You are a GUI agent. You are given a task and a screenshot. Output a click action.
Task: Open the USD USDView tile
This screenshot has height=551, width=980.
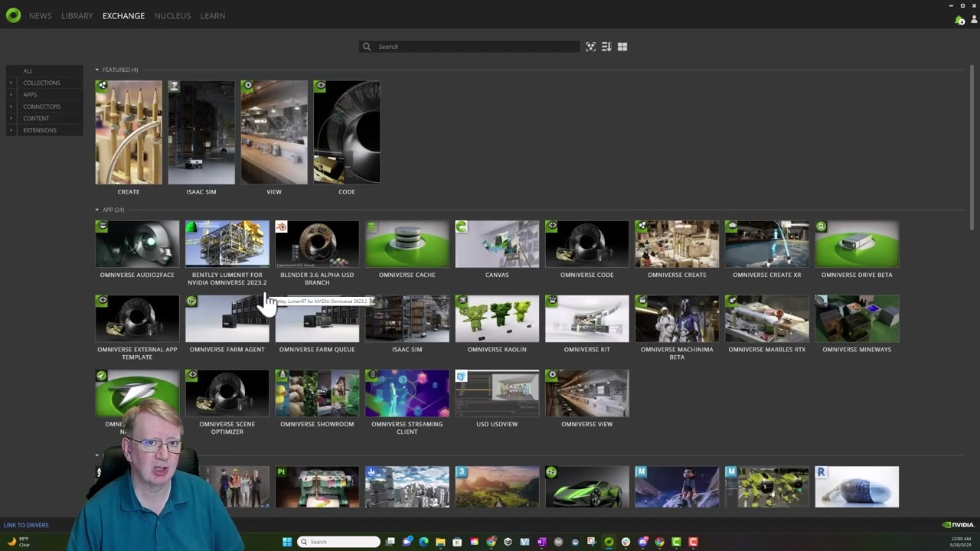click(x=497, y=399)
